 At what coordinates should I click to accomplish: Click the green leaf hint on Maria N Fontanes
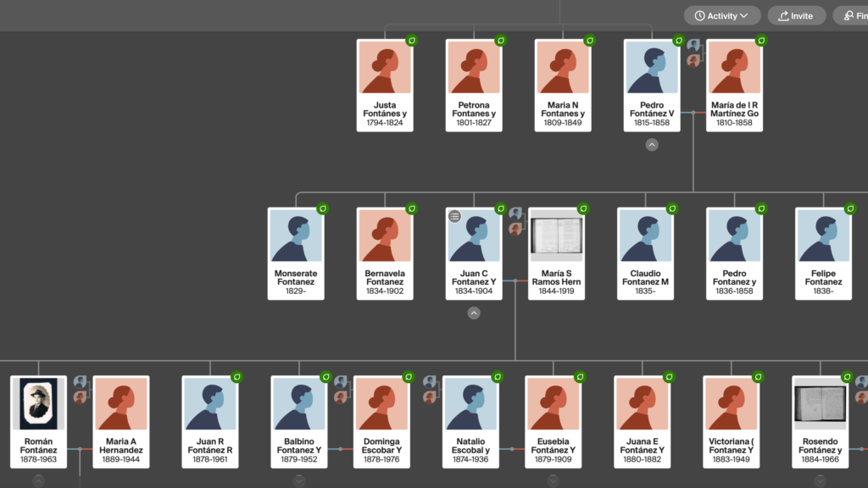(590, 41)
